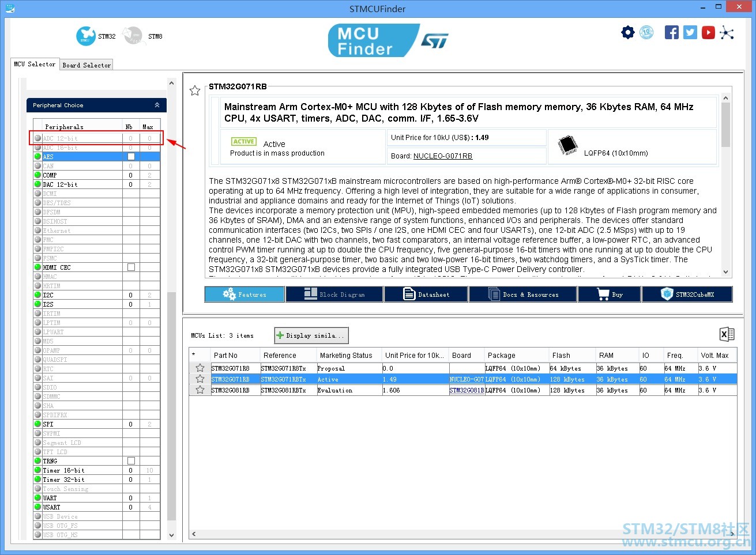The height and width of the screenshot is (555, 756).
Task: Click the ACTIVE status badge
Action: [244, 141]
